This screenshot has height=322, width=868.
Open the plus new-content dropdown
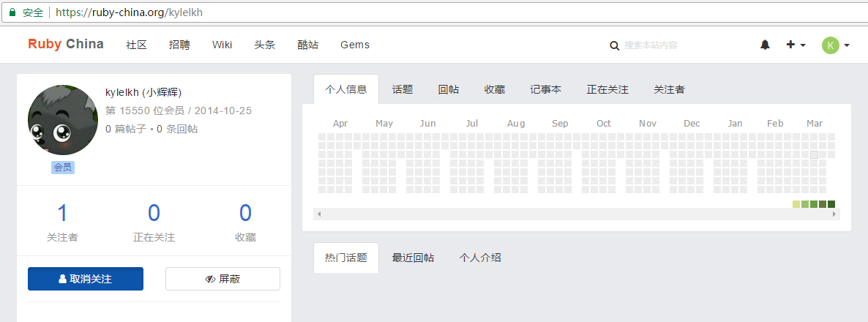pyautogui.click(x=796, y=45)
